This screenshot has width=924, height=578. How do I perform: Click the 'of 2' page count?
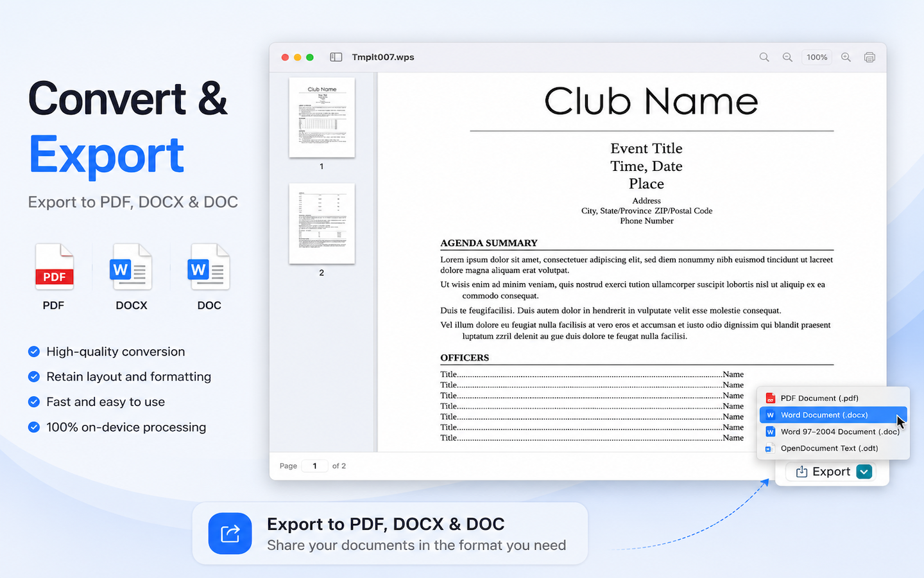339,466
